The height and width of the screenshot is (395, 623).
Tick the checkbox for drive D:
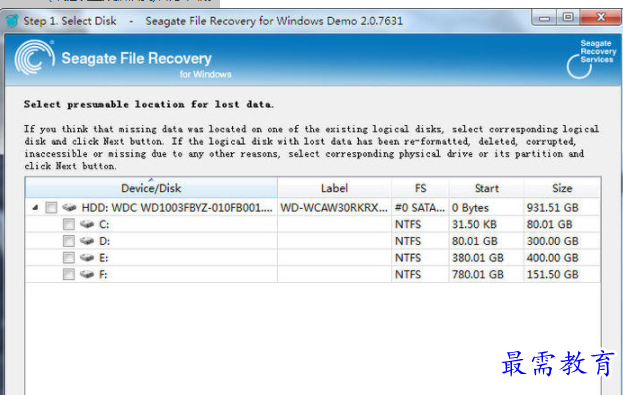coord(69,241)
